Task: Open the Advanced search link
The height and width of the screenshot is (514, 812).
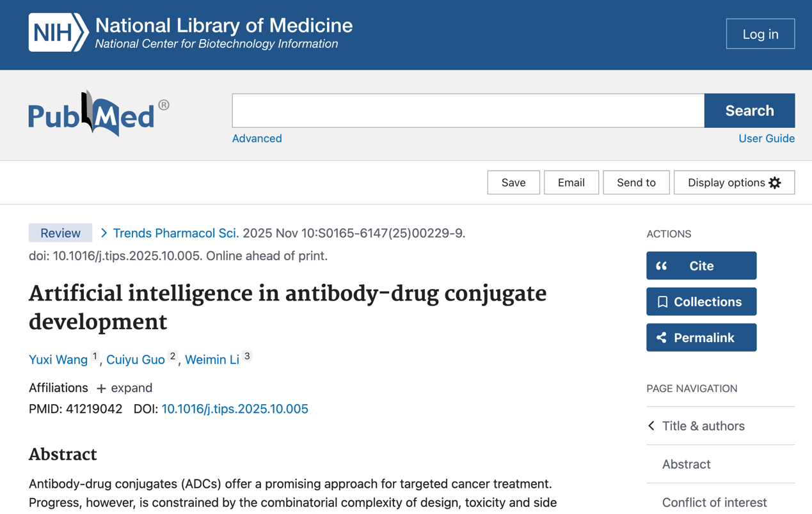Action: (257, 139)
